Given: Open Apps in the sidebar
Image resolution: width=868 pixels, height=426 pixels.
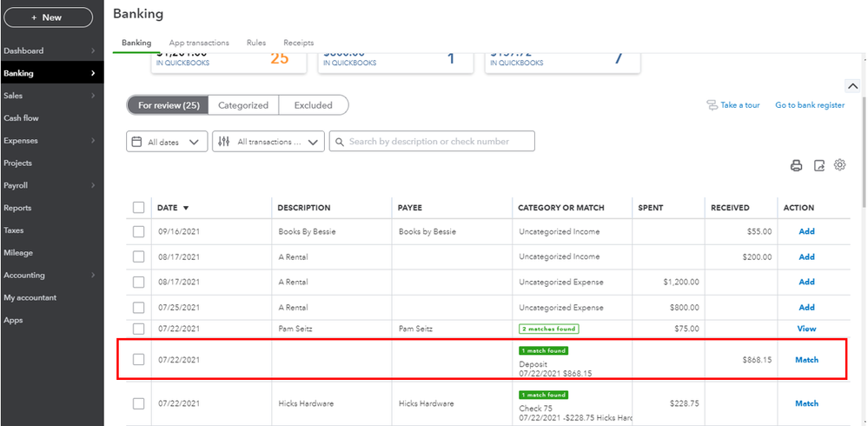Looking at the screenshot, I should [x=13, y=320].
